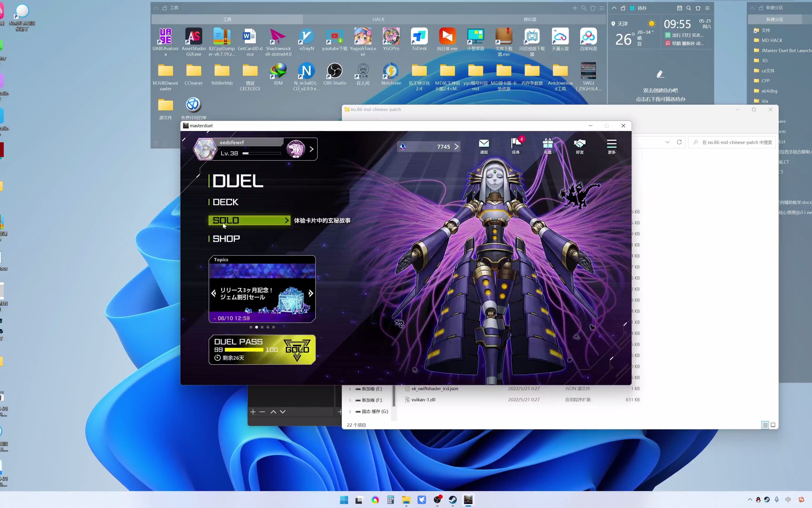The image size is (812, 508).
Task: Click the Steam icon on the taskbar
Action: 453,500
